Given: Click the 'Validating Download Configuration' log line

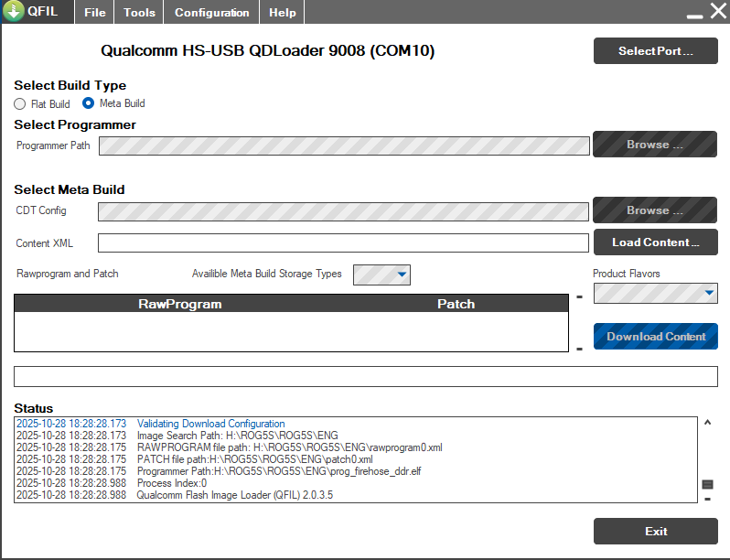Looking at the screenshot, I should [150, 424].
